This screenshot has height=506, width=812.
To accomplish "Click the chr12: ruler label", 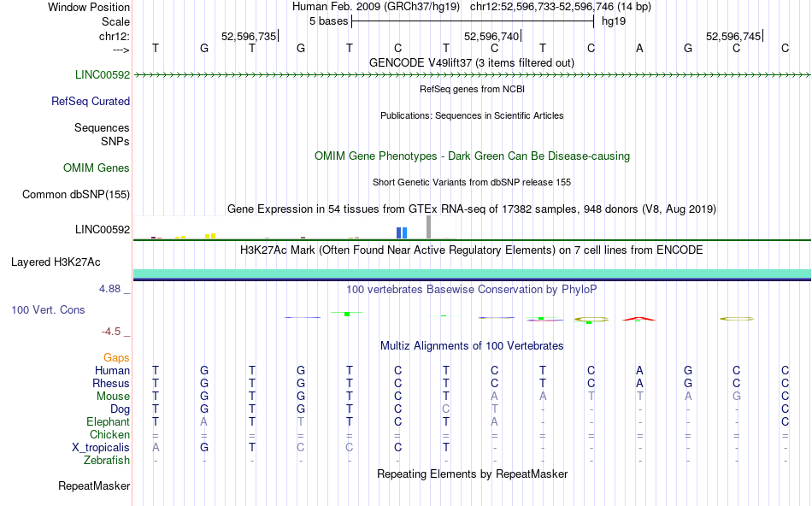I will (115, 36).
